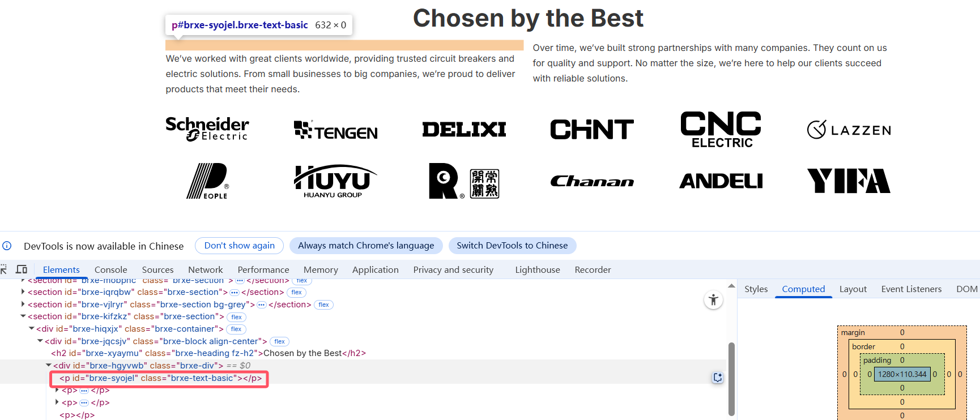
Task: Toggle flex badge on brxe-jqcsjv block
Action: point(279,342)
